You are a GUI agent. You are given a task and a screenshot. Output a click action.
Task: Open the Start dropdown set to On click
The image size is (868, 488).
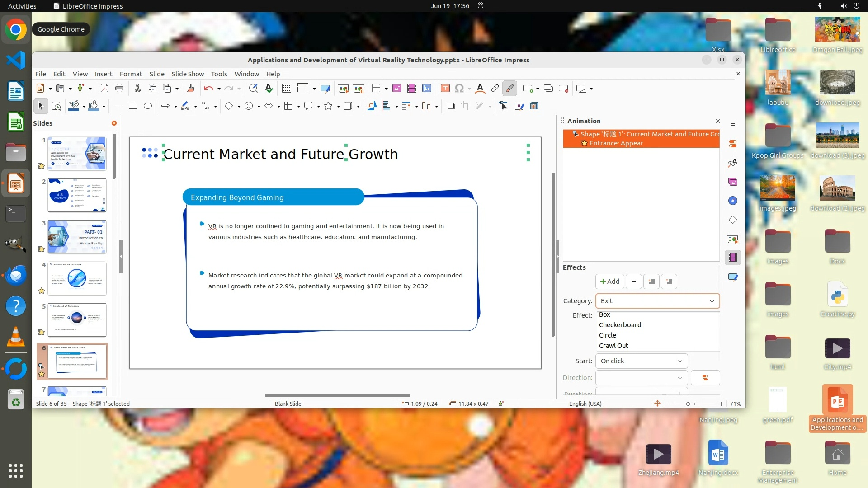click(641, 361)
